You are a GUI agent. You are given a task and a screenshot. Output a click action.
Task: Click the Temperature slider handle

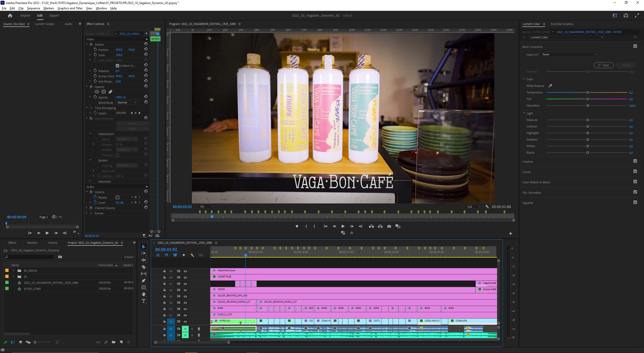[588, 92]
